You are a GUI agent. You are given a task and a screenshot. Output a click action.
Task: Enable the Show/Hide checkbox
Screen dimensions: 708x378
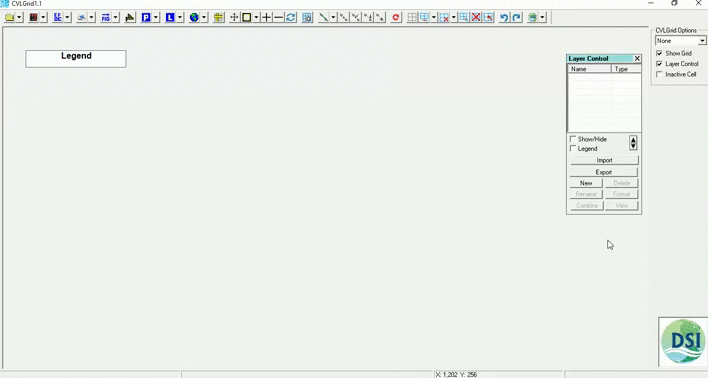point(573,139)
